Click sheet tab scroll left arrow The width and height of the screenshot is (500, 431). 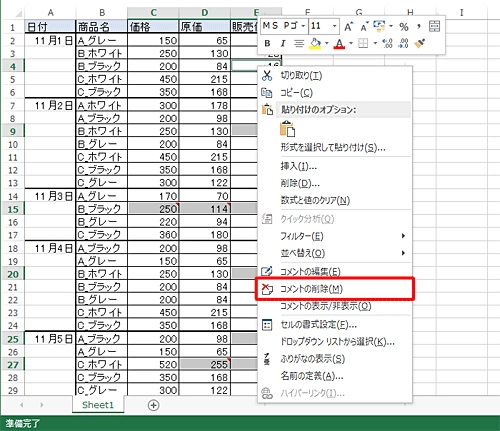point(22,405)
